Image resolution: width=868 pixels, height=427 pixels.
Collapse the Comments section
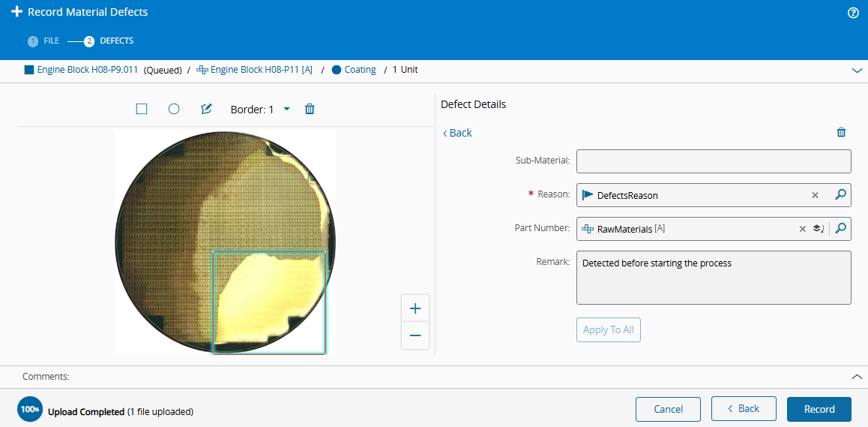click(x=856, y=377)
